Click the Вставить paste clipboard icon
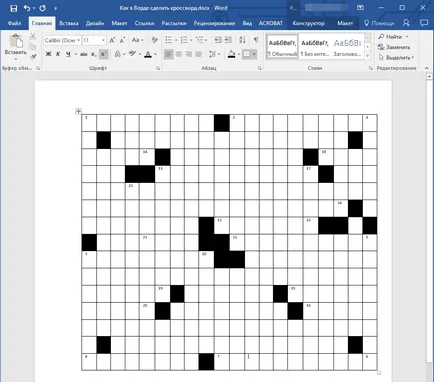The image size is (434, 382). [15, 41]
